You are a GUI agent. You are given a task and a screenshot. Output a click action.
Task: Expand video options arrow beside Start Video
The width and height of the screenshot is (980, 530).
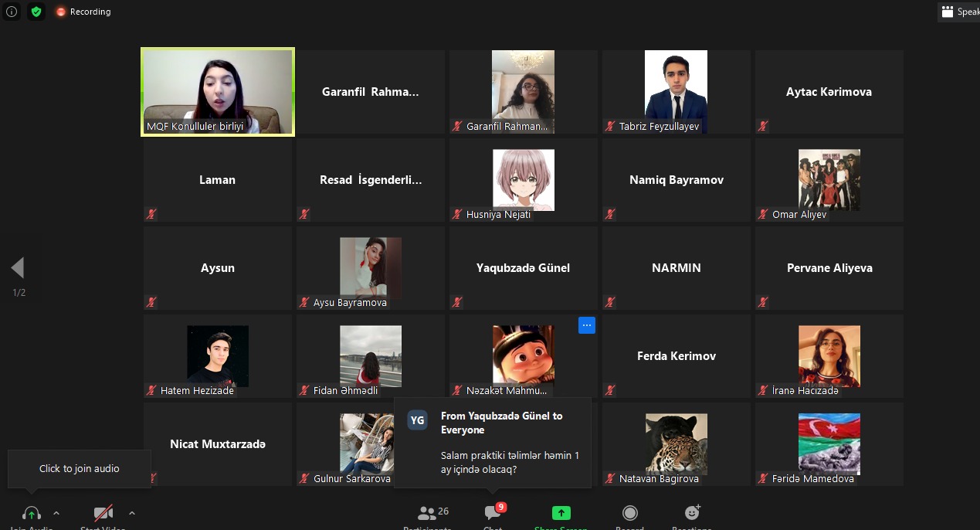(x=132, y=513)
